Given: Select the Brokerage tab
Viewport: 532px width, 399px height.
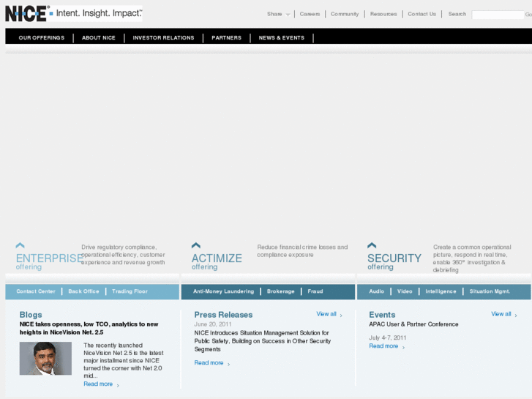Looking at the screenshot, I should [x=280, y=291].
